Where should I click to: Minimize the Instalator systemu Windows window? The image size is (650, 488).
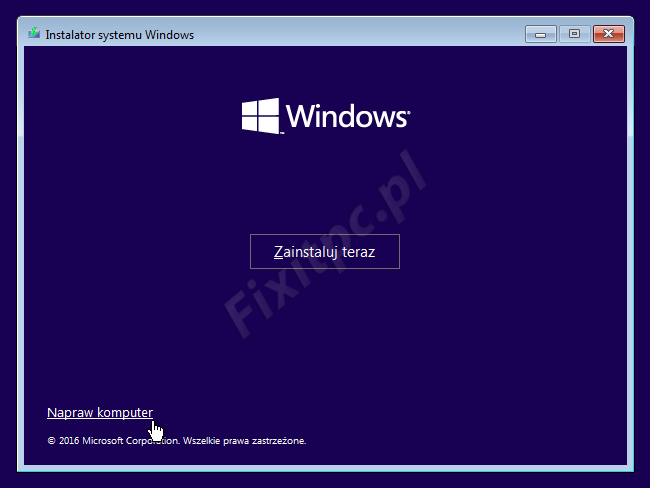[x=541, y=34]
